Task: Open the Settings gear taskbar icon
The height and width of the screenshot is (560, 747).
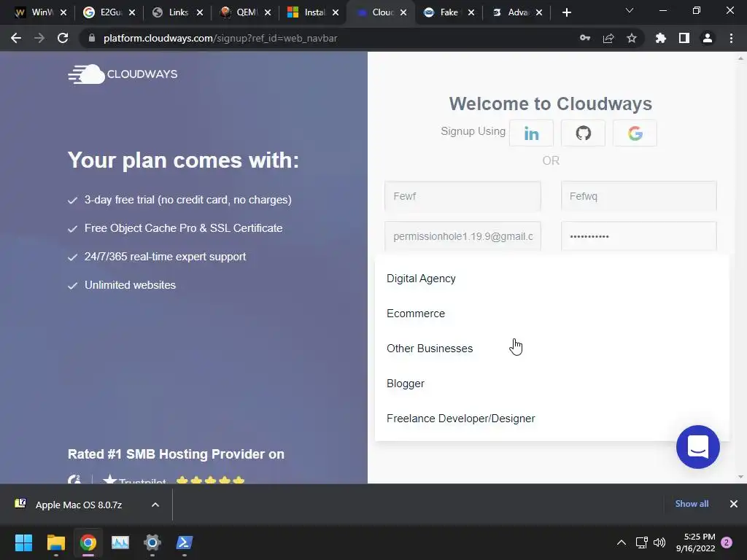Action: pyautogui.click(x=152, y=542)
